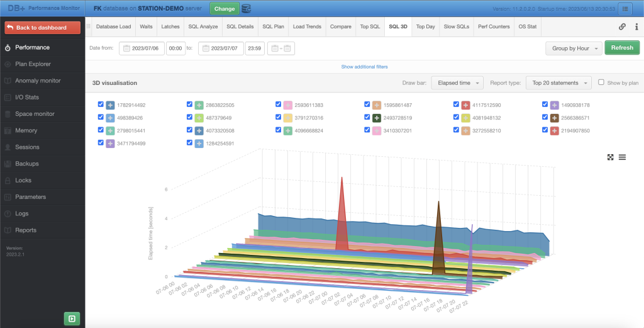644x328 pixels.
Task: Click the database icon beside Change button
Action: 247,8
